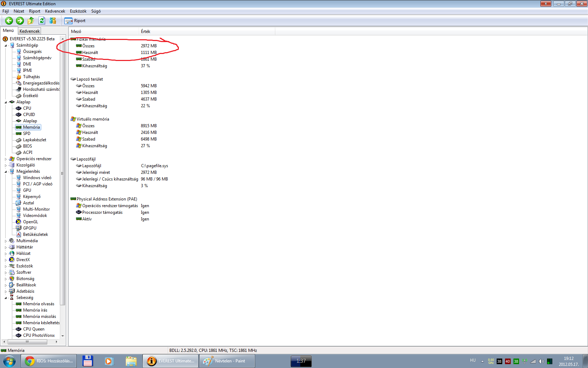Open the GPGPU tree item
The image size is (588, 368).
click(x=29, y=228)
